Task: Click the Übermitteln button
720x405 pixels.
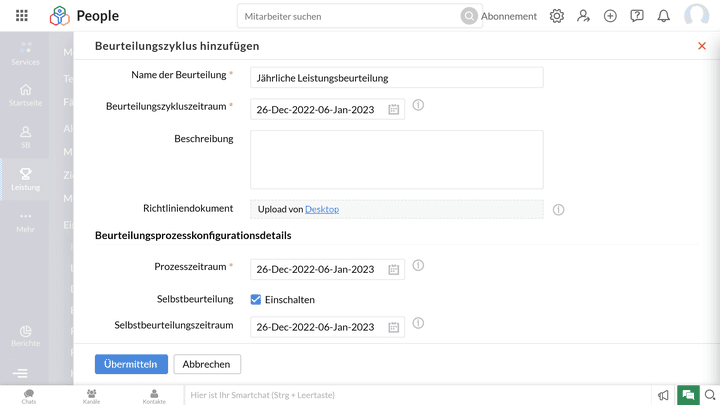Action: coord(131,364)
